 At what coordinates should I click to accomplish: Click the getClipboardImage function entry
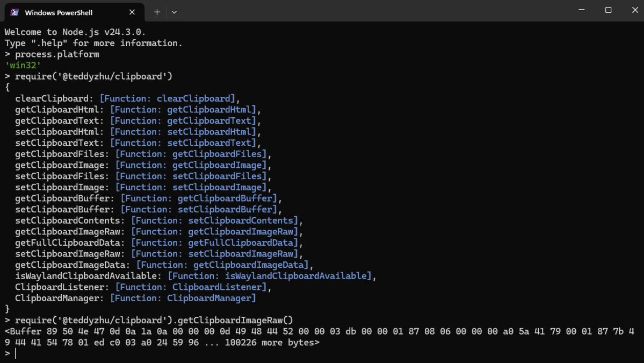point(143,165)
